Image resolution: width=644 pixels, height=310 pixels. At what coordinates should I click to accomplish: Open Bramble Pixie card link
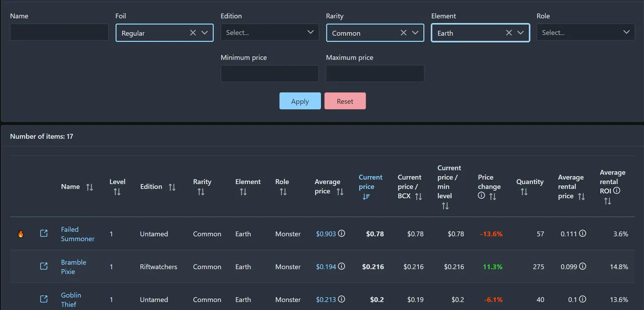point(73,267)
